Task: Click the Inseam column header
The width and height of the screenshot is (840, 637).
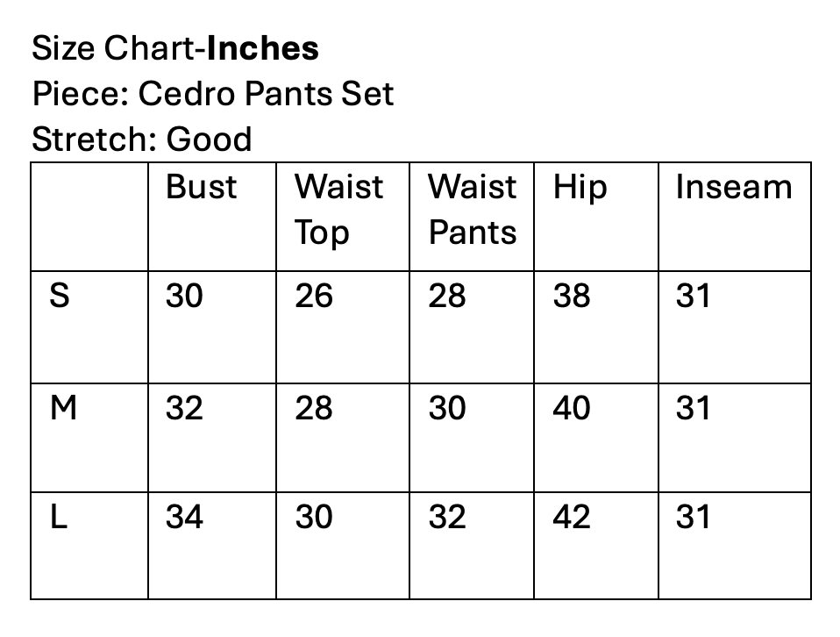Action: coord(733,188)
